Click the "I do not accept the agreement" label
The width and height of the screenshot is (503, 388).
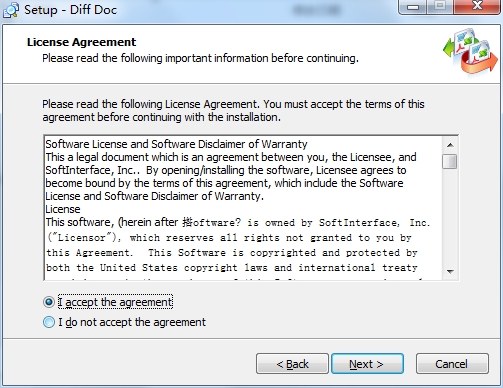point(132,322)
